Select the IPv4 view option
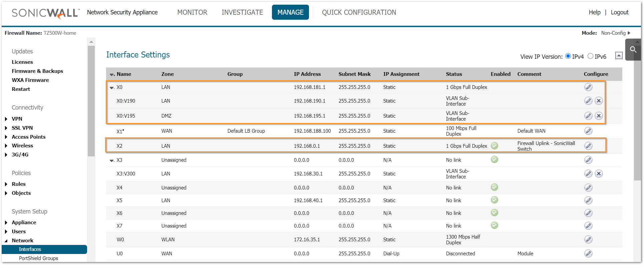This screenshot has height=265, width=644. 568,56
